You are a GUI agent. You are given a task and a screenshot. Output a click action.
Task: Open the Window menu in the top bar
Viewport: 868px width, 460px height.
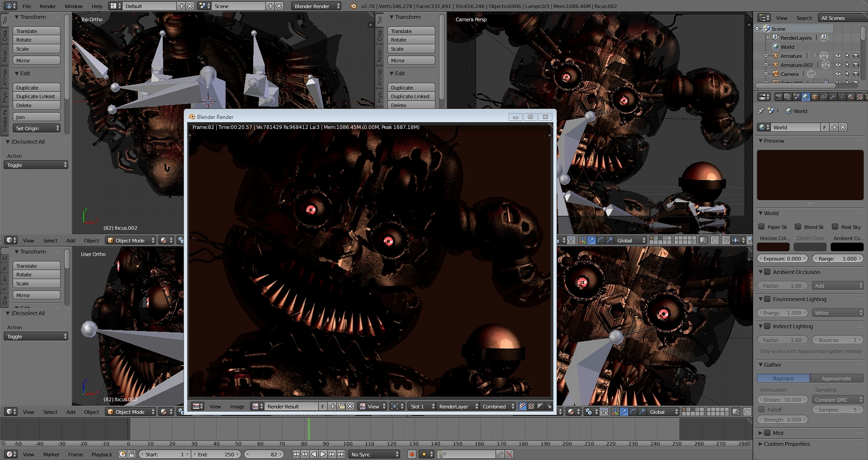[x=73, y=6]
